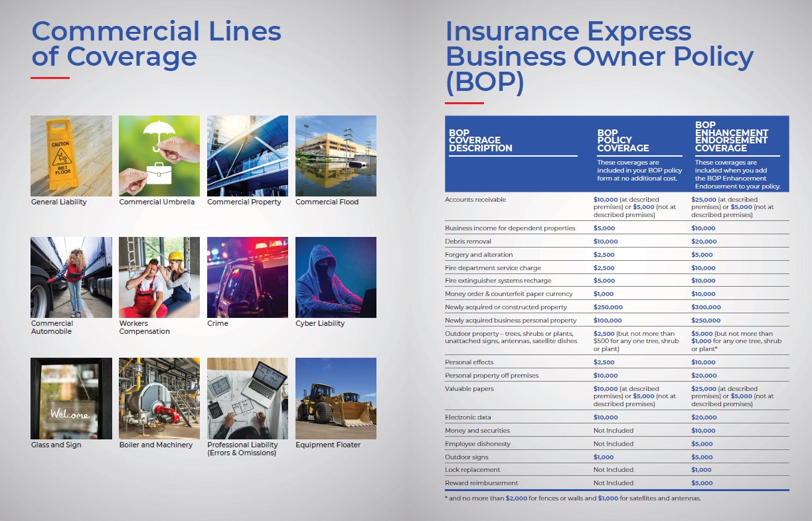The width and height of the screenshot is (812, 521).
Task: Click enhancement $20,000 in Electronic data row
Action: pyautogui.click(x=704, y=417)
